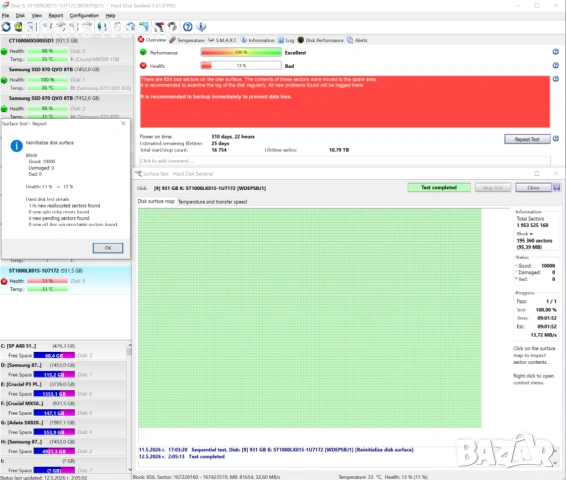Screen dimensions: 566x480
Task: Close the Surface Test window with Close button
Action: click(533, 188)
